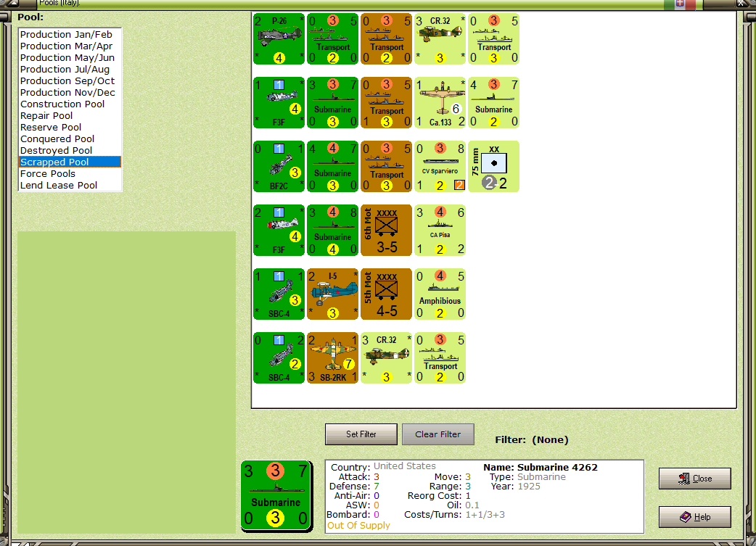This screenshot has width=756, height=546.
Task: Open the Production Sep/Oct pool
Action: tap(70, 81)
